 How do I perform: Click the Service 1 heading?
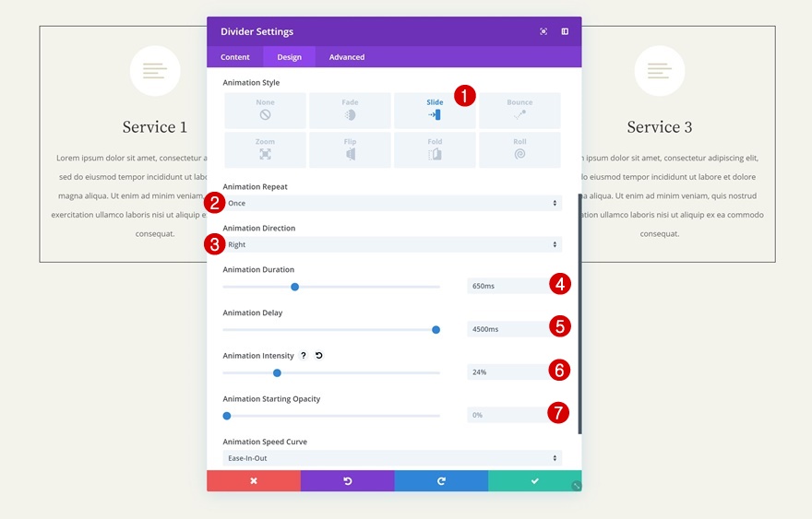[155, 127]
